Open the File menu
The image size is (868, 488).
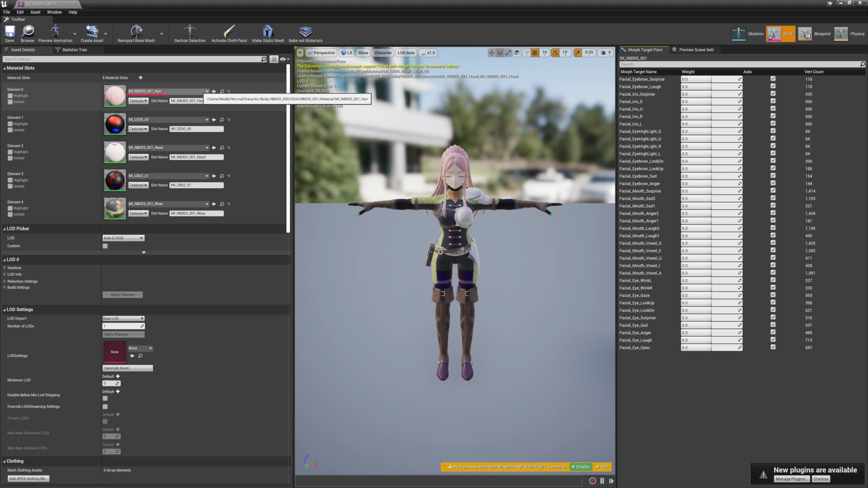click(7, 12)
